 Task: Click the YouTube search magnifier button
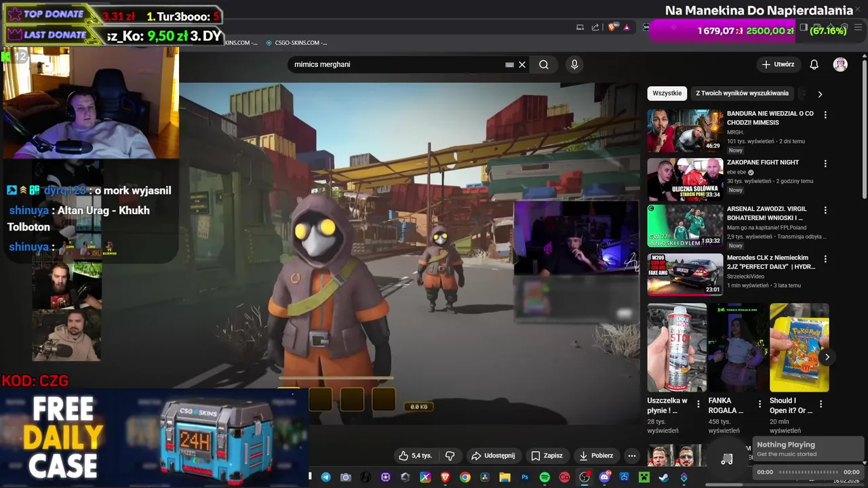(544, 64)
